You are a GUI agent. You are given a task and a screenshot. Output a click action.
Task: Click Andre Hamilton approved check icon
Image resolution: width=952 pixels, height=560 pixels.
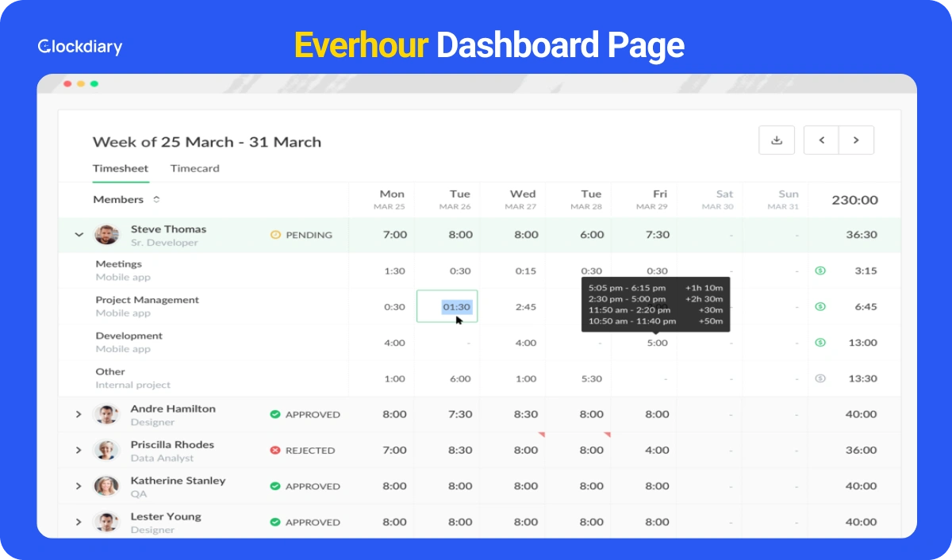point(275,414)
